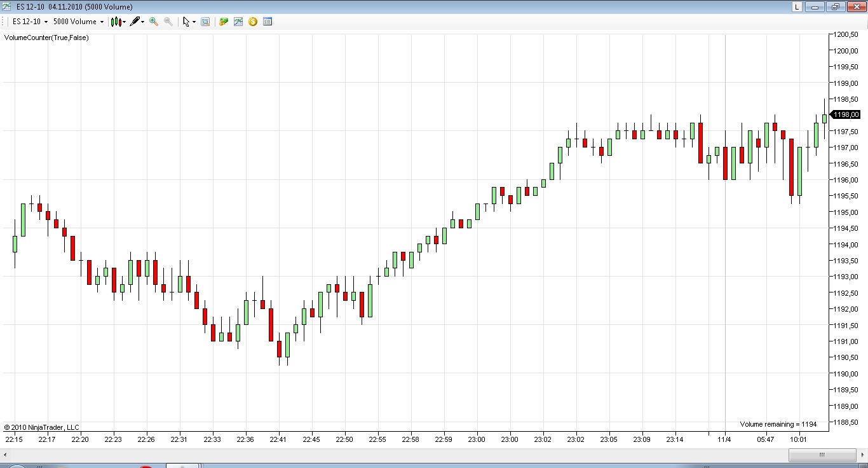This screenshot has width=868, height=468.
Task: Open the indicators chart icon
Action: (238, 22)
